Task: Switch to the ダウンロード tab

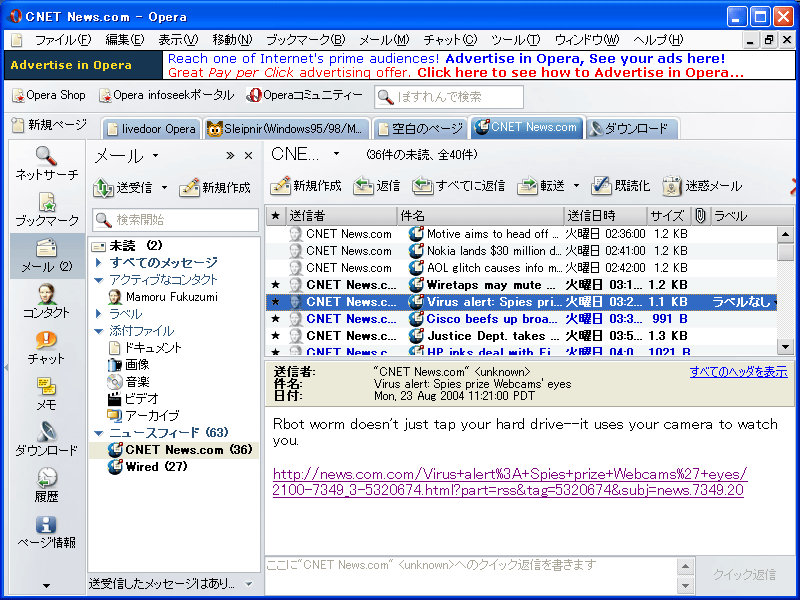Action: pos(632,129)
